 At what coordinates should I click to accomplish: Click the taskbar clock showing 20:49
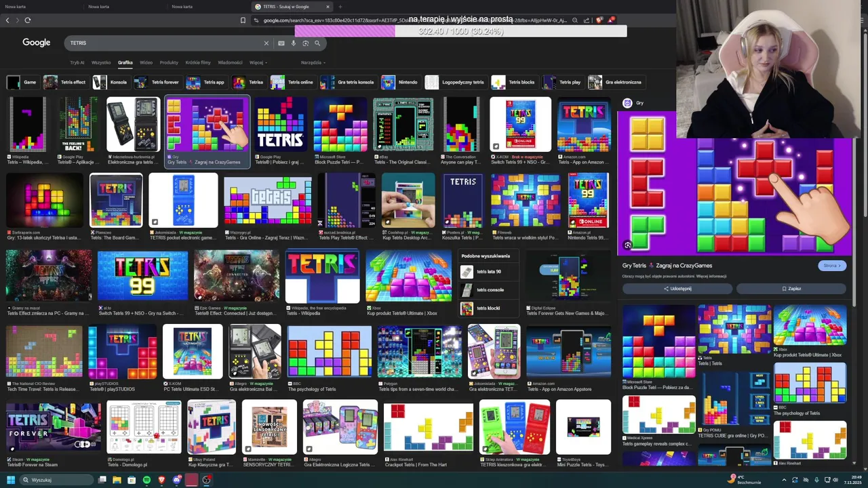pos(853,480)
